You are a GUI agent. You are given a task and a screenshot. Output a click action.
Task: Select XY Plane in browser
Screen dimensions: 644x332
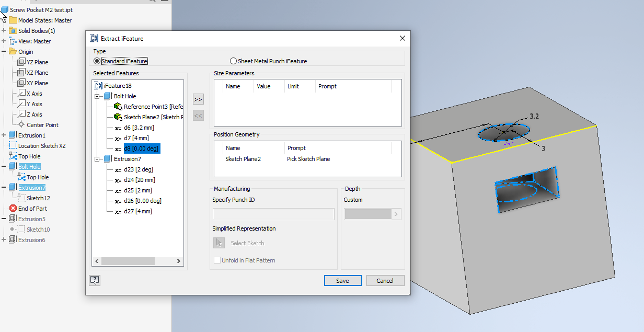click(38, 83)
